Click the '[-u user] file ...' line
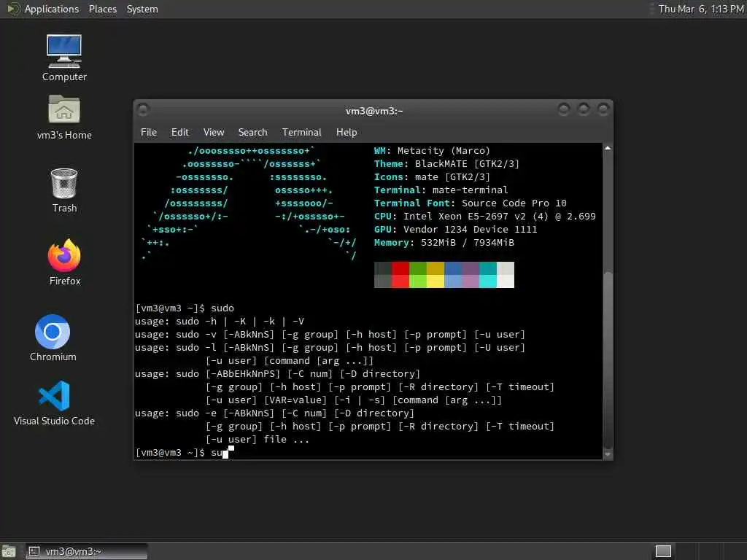Image resolution: width=747 pixels, height=560 pixels. click(x=258, y=440)
